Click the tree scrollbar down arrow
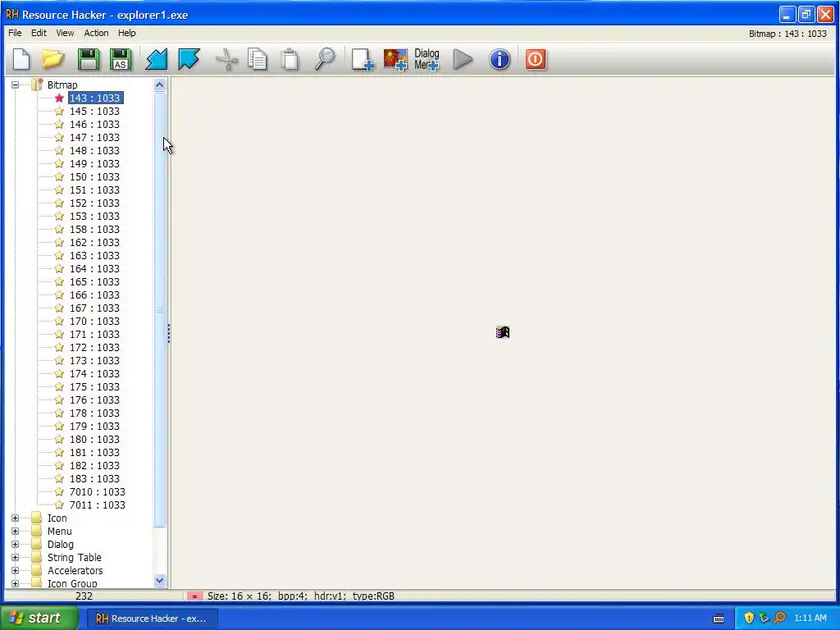Screen dimensions: 840x630 [x=160, y=580]
